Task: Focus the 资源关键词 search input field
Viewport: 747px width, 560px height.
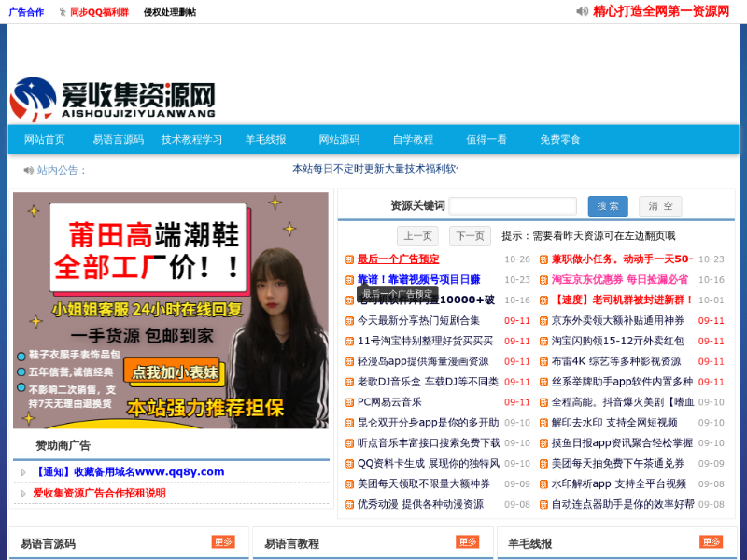Action: (513, 206)
